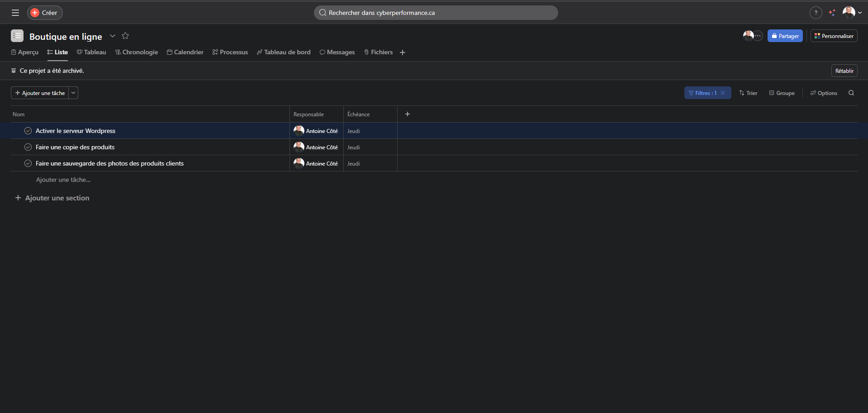Show more project members ellipsis
868x413 pixels.
pyautogui.click(x=758, y=36)
